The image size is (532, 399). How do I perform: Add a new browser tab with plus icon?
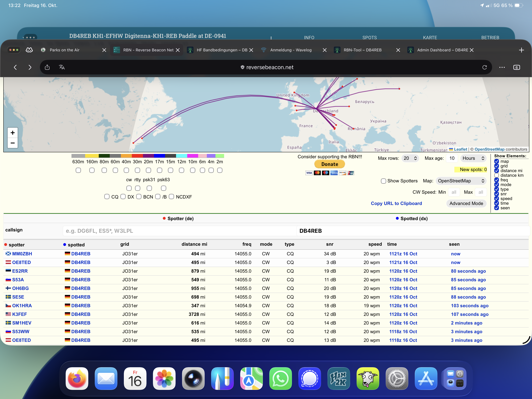tap(521, 50)
